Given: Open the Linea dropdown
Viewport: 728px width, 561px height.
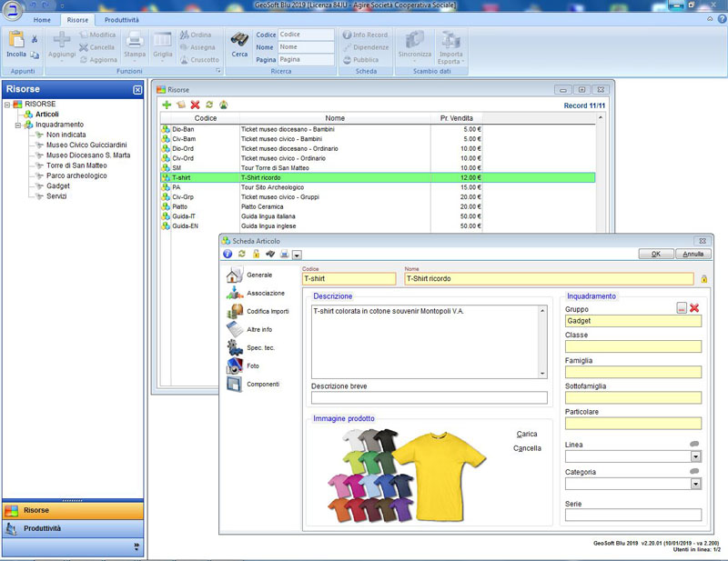Looking at the screenshot, I should click(695, 456).
